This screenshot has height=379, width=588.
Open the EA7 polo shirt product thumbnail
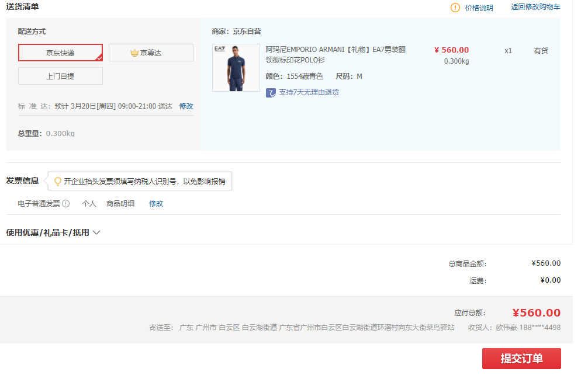click(236, 68)
